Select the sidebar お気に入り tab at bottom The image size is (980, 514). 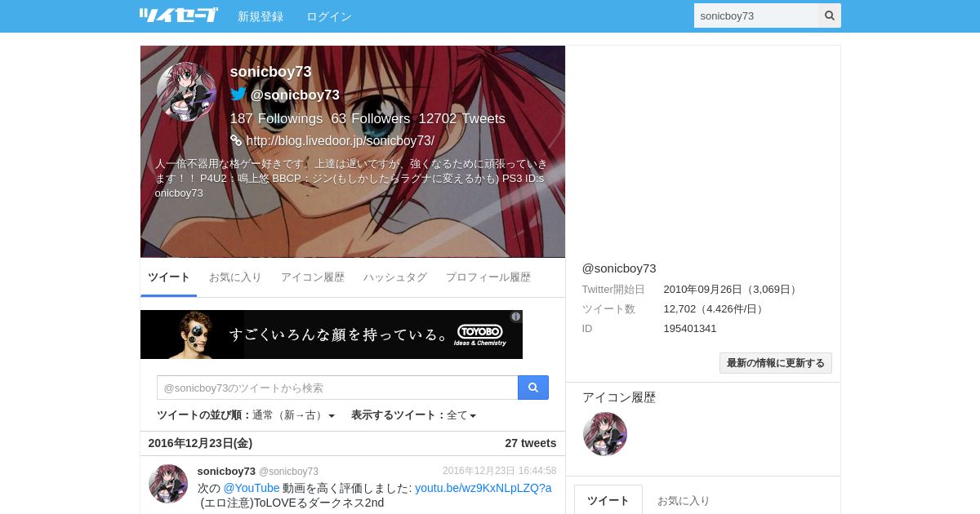point(684,500)
